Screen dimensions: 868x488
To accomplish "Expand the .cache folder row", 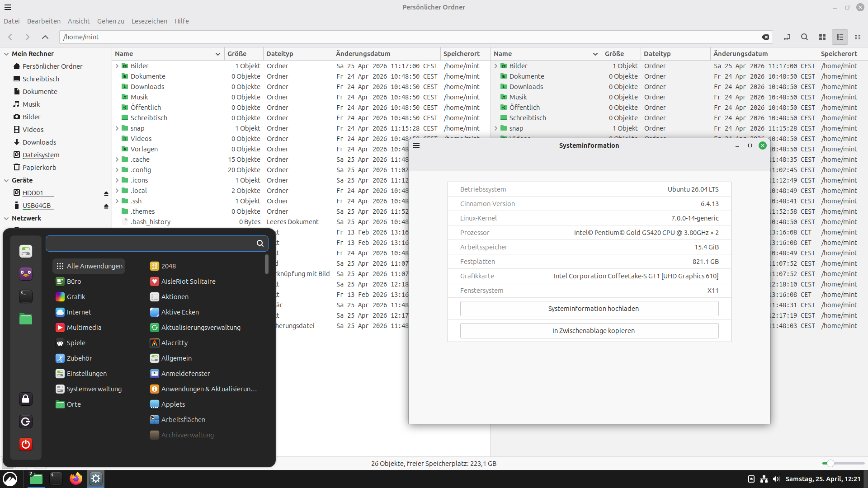I will click(x=117, y=160).
